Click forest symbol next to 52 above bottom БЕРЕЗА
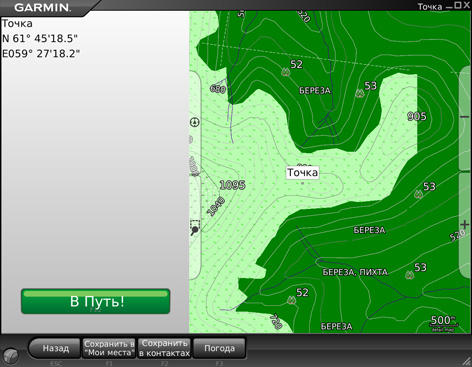Image resolution: width=472 pixels, height=367 pixels. click(292, 300)
